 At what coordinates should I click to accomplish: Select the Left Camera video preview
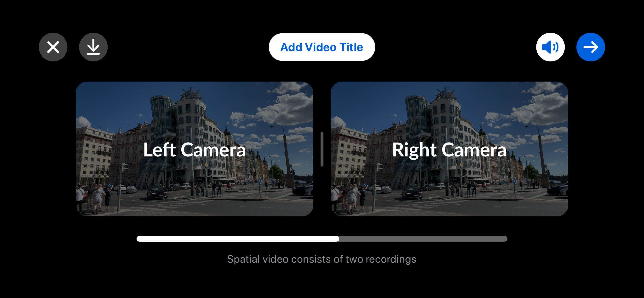point(195,149)
